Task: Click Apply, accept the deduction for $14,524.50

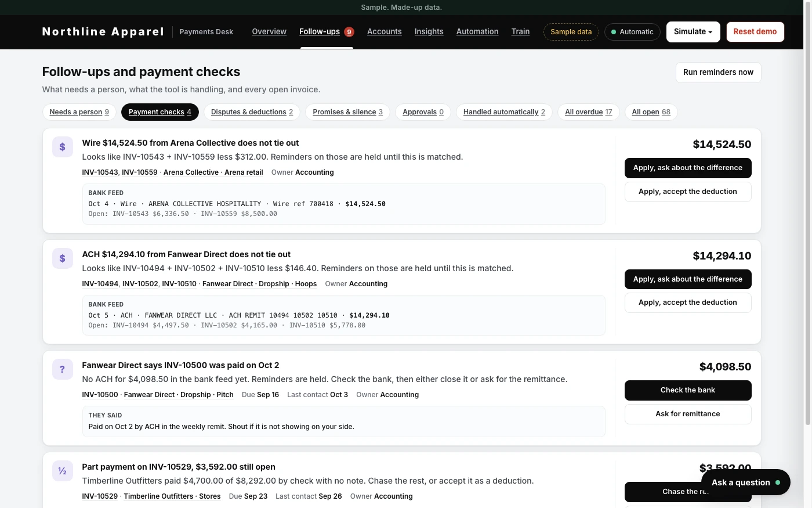Action: [688, 192]
